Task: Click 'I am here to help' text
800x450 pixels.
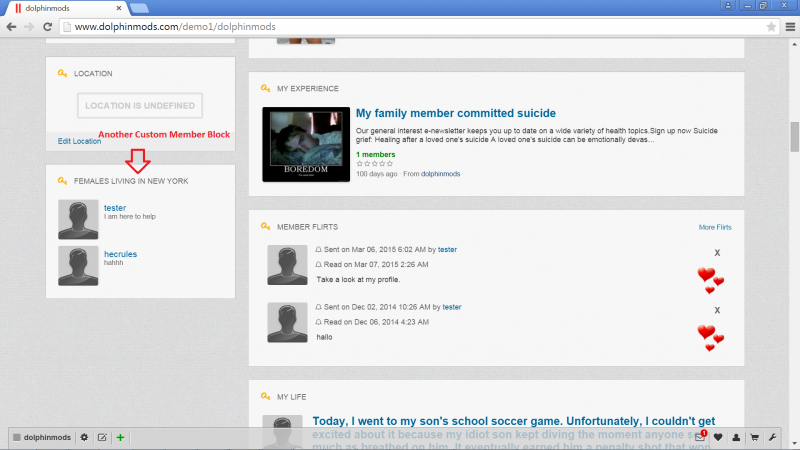Action: [x=130, y=216]
